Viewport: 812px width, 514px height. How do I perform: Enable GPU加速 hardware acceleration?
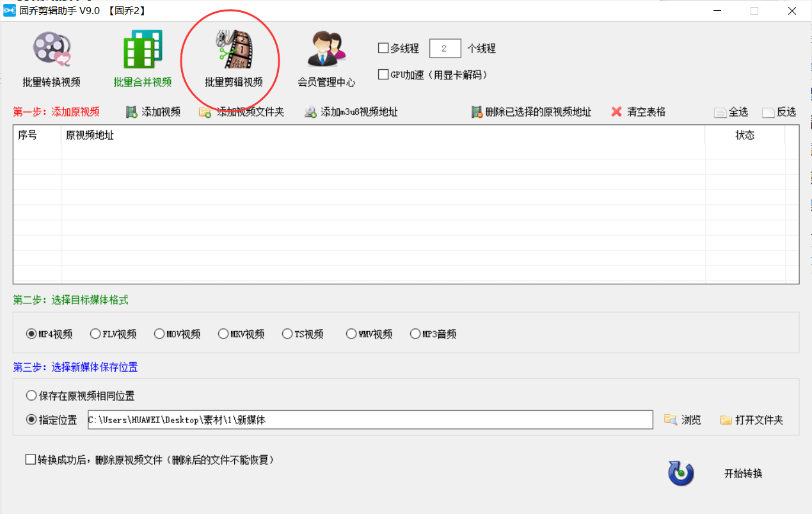(383, 74)
